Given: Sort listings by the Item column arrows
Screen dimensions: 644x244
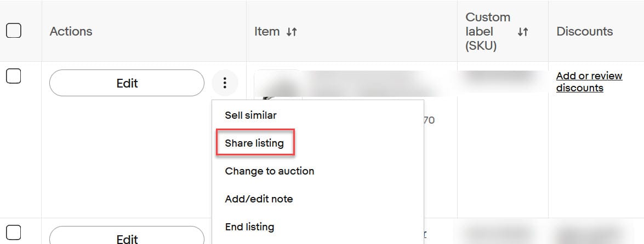Looking at the screenshot, I should pyautogui.click(x=292, y=32).
